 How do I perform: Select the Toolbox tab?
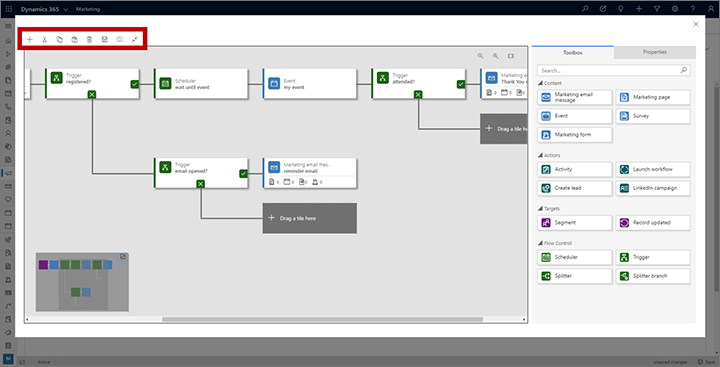[x=573, y=52]
